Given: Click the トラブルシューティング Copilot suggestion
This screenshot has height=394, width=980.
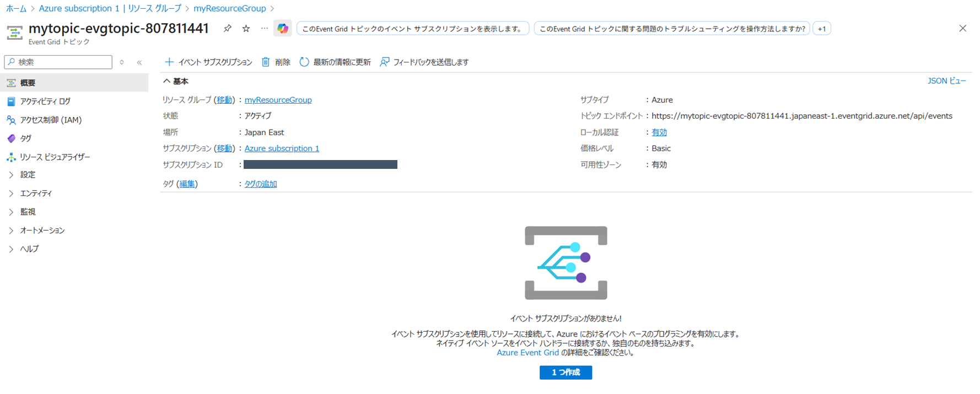Looking at the screenshot, I should (x=672, y=29).
